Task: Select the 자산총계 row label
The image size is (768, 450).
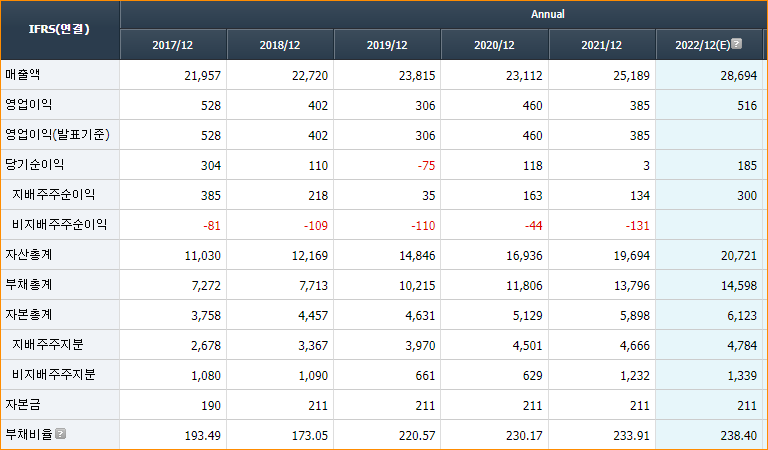Action: (28, 254)
